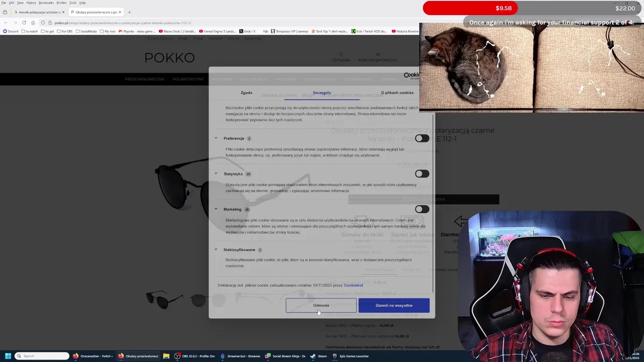
Task: Expand the Preferencje category chevron
Action: click(216, 138)
